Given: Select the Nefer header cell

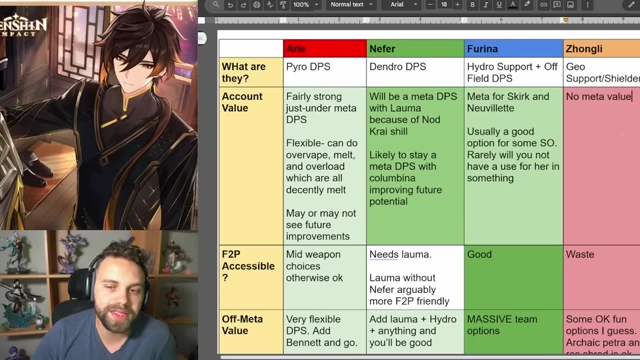Looking at the screenshot, I should click(415, 49).
